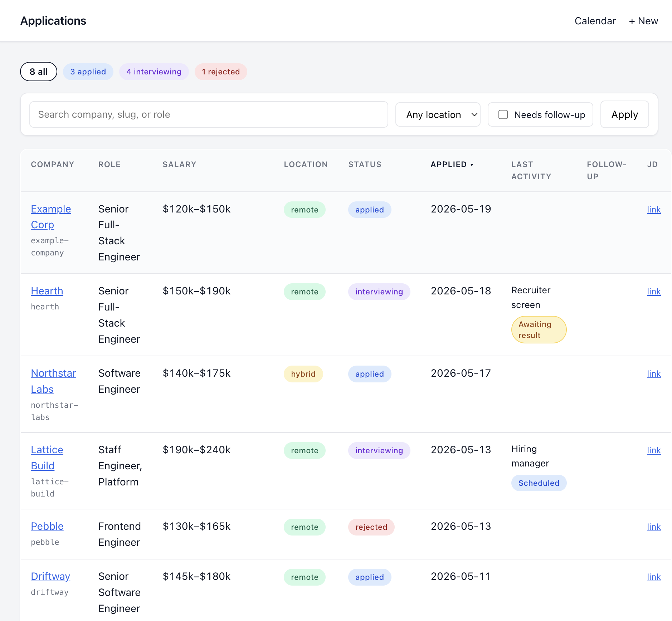Open the Northstar Labs application

click(x=53, y=381)
